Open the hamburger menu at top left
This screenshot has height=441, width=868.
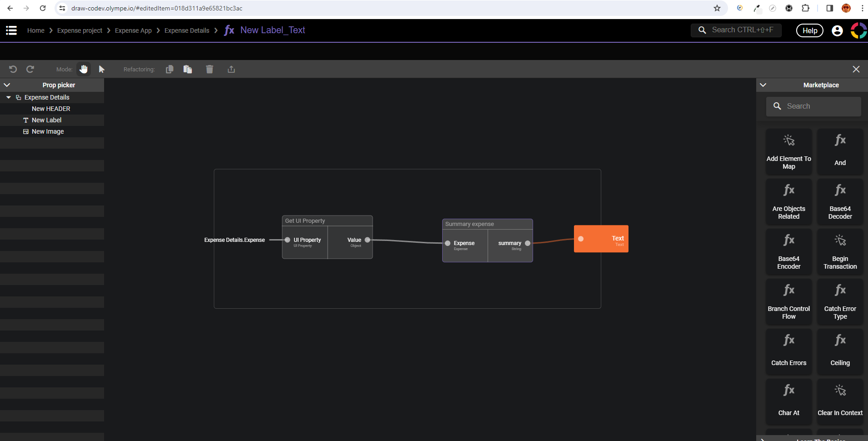(x=11, y=30)
